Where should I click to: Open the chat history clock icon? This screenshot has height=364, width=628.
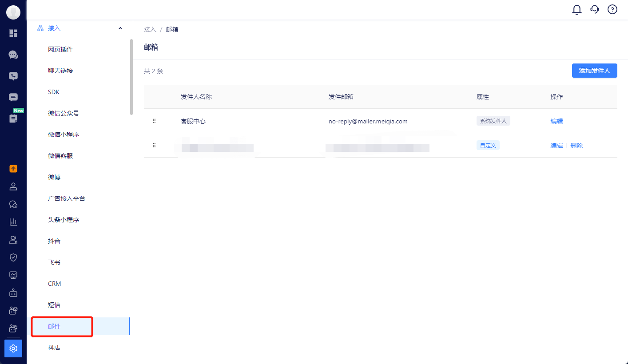point(13,204)
